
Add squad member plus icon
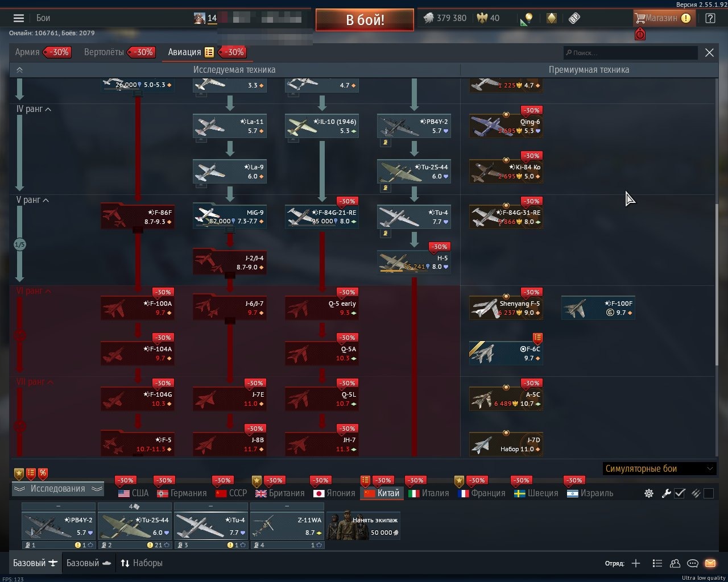click(x=636, y=563)
